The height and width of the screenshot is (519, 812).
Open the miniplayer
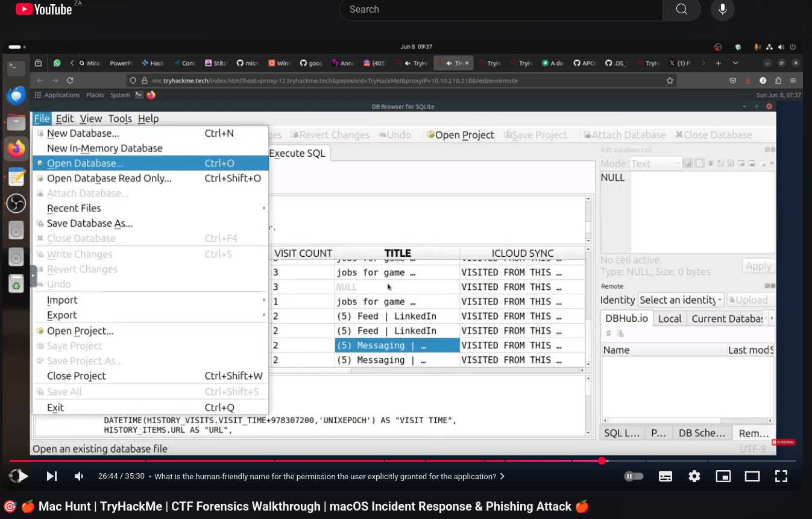pyautogui.click(x=723, y=476)
